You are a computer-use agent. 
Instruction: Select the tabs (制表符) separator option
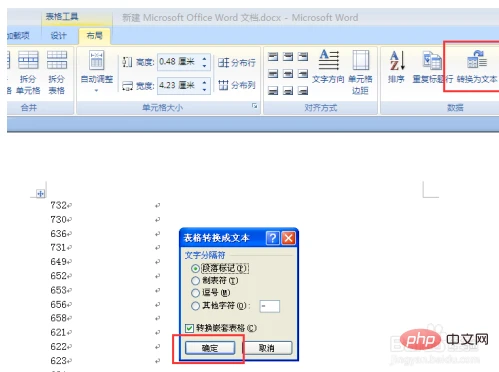click(215, 280)
